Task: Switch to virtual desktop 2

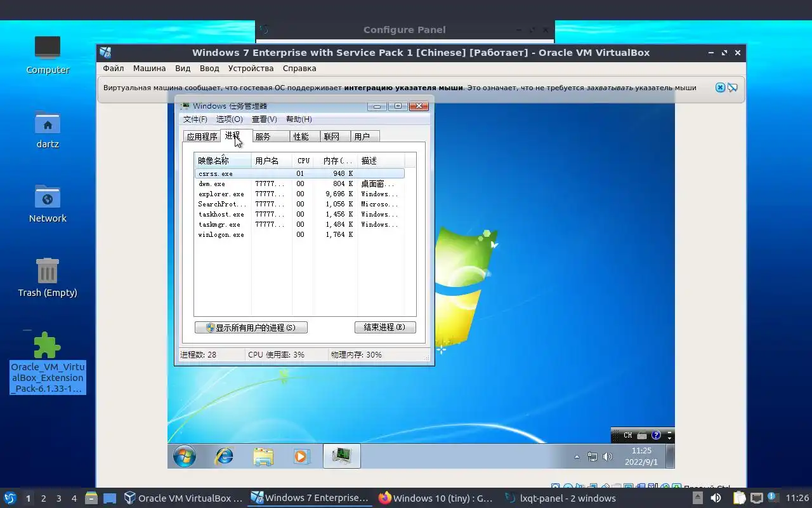Action: pyautogui.click(x=43, y=498)
